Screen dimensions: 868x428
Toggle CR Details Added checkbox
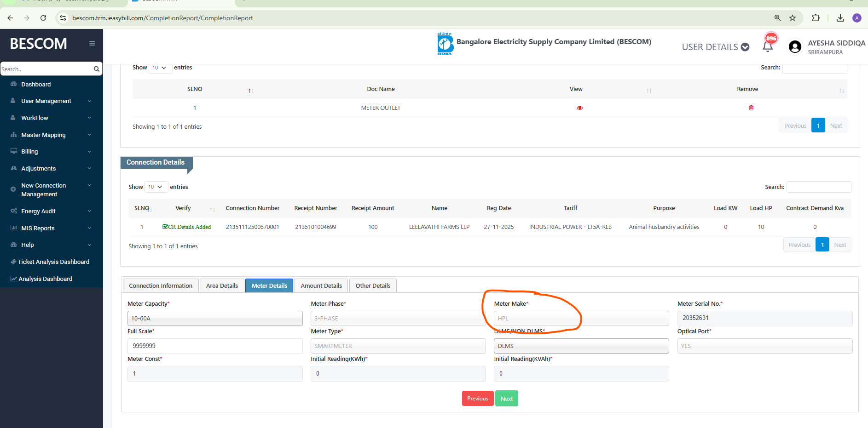pyautogui.click(x=165, y=227)
